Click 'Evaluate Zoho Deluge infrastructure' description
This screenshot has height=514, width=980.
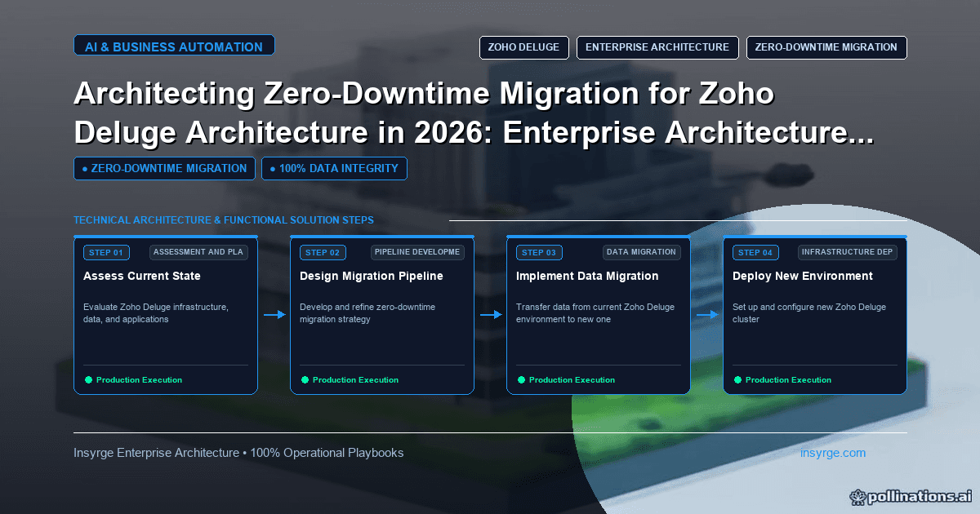(x=156, y=313)
